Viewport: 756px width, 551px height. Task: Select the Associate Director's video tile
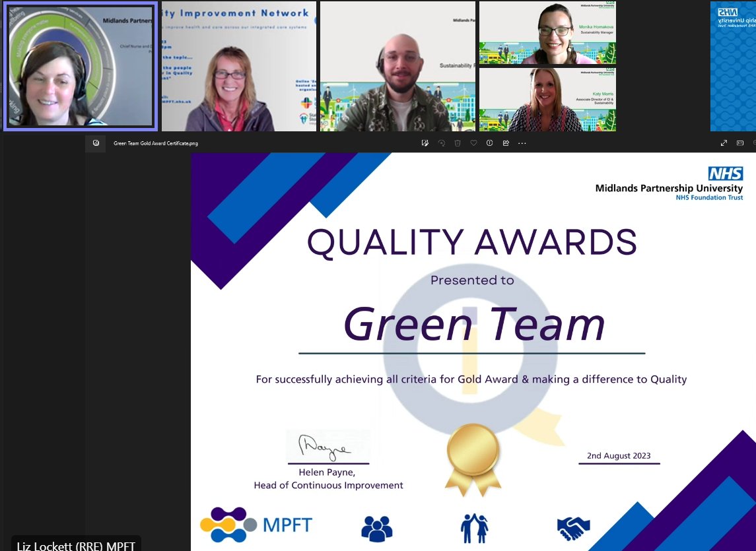point(547,99)
